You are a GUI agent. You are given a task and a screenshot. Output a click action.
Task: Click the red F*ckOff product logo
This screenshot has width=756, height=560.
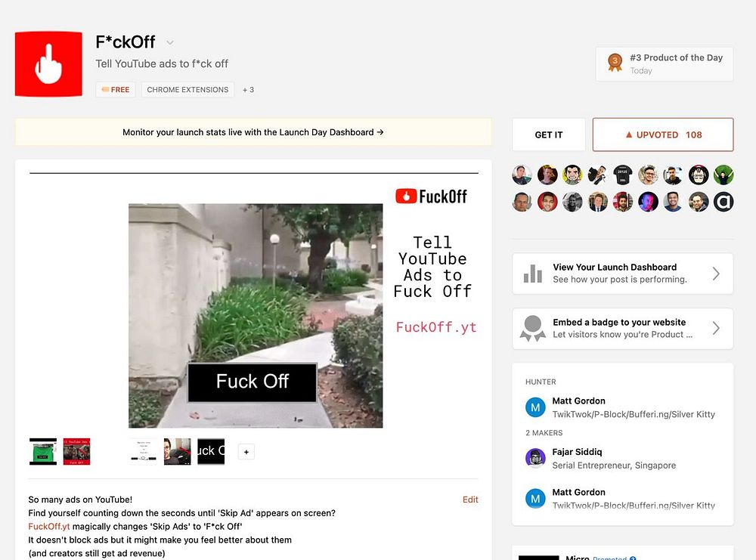point(48,64)
